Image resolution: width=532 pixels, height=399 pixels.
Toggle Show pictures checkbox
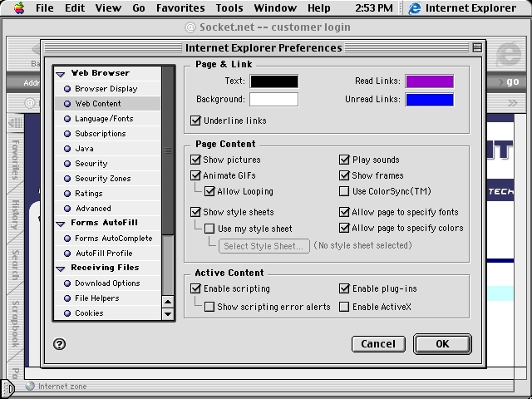(195, 160)
